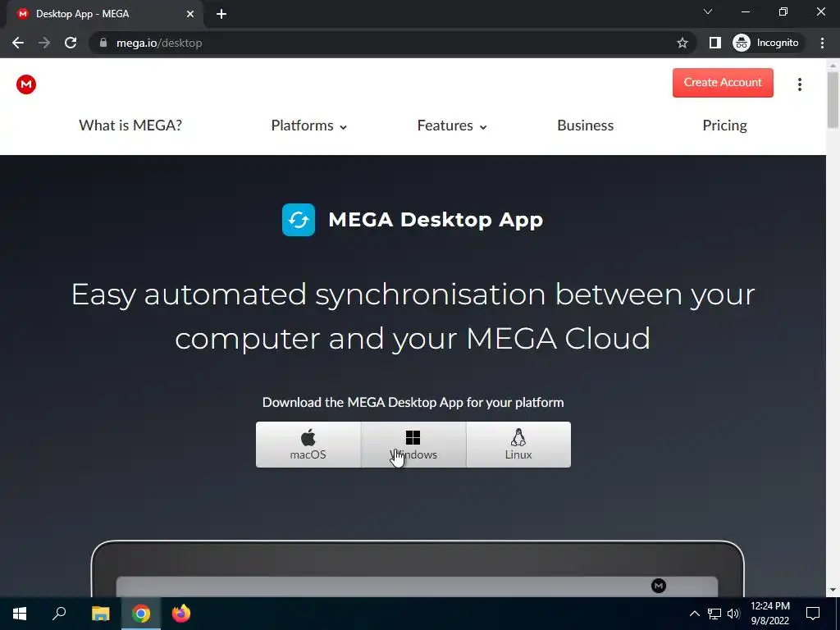Open the Pricing page
The width and height of the screenshot is (840, 630).
(x=724, y=126)
